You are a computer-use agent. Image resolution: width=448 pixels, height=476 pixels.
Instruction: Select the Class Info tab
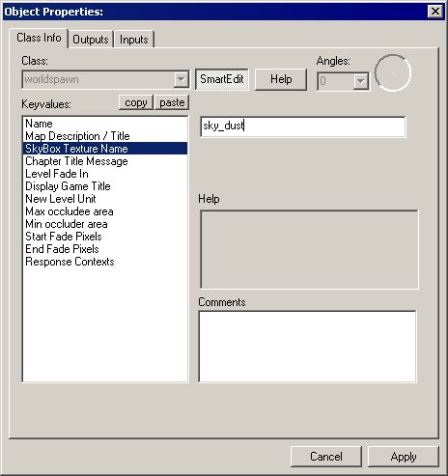tap(39, 38)
